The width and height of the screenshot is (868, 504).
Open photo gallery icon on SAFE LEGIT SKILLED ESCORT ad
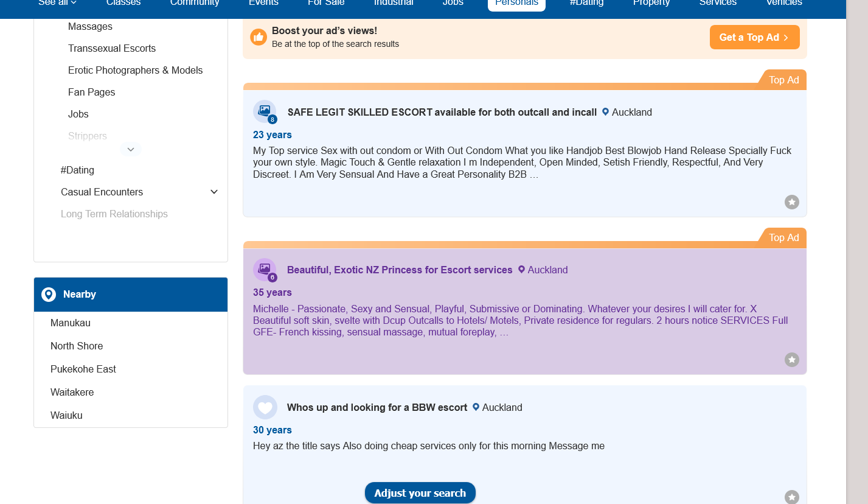coord(265,111)
